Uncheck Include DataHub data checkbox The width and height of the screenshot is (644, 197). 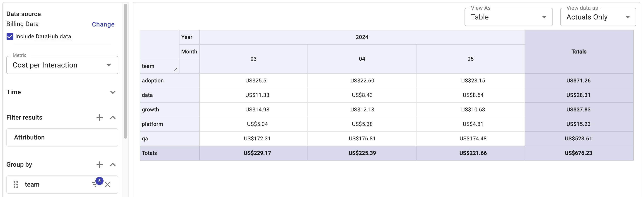(x=10, y=36)
